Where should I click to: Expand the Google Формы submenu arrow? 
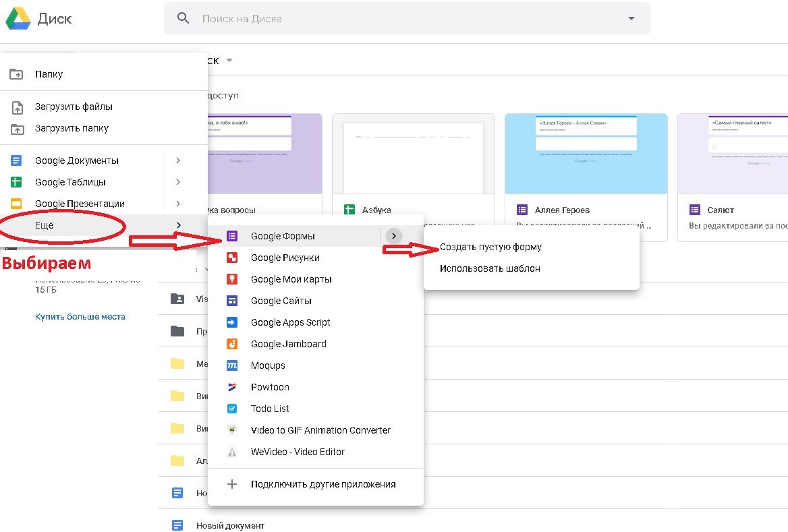394,236
